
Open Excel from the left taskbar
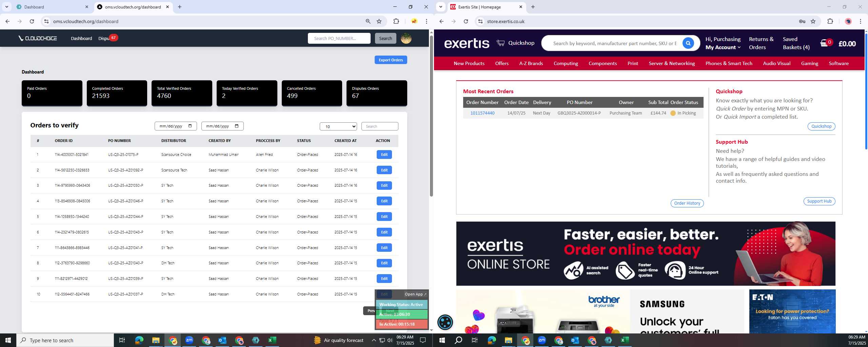pos(272,340)
